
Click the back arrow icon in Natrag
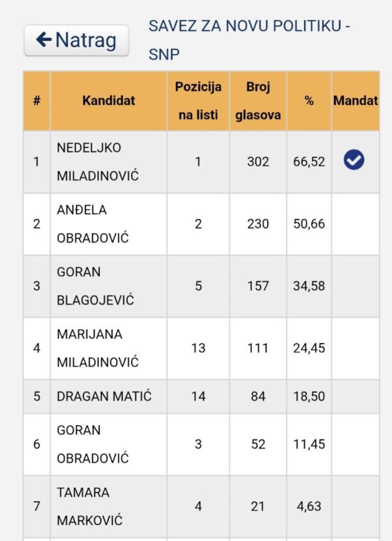(43, 39)
